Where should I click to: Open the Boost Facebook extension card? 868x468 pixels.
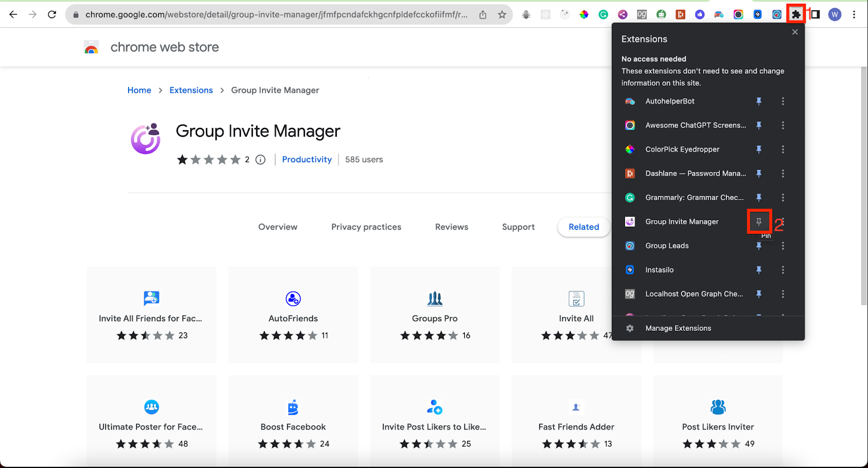click(x=293, y=421)
